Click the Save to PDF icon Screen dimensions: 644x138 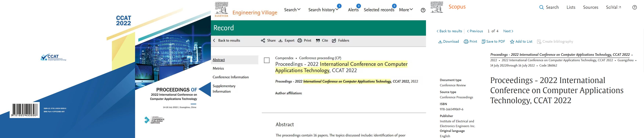(483, 42)
